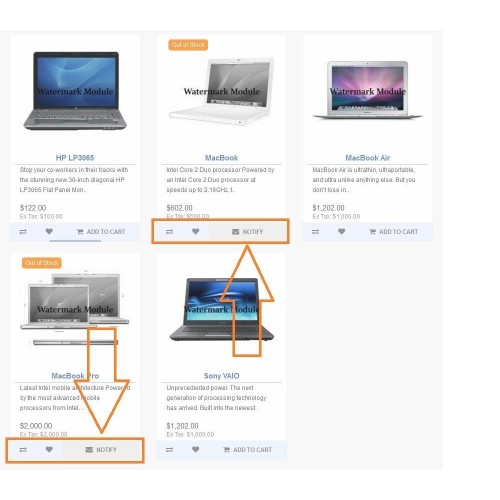The width and height of the screenshot is (500, 500).
Task: Click the MacBook Air product image
Action: [367, 90]
